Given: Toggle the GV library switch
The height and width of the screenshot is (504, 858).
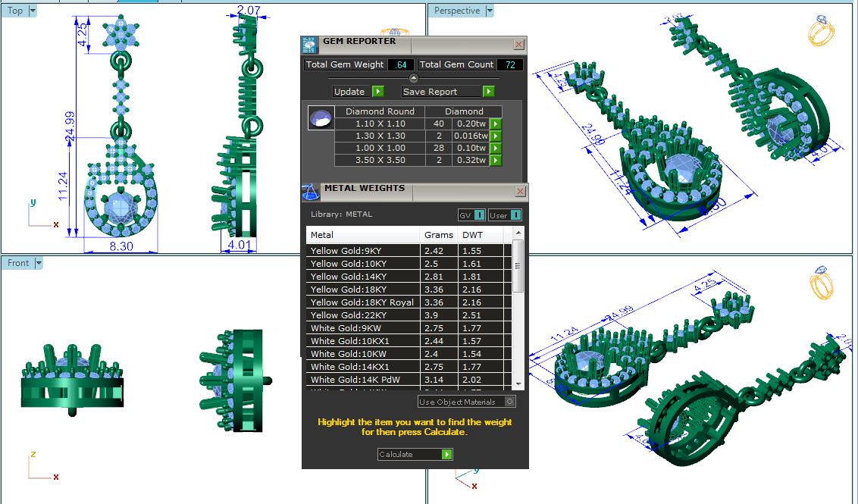Looking at the screenshot, I should (471, 215).
